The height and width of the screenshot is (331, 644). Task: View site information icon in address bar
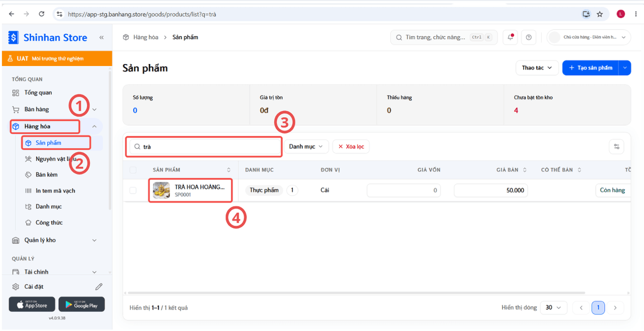tap(59, 14)
